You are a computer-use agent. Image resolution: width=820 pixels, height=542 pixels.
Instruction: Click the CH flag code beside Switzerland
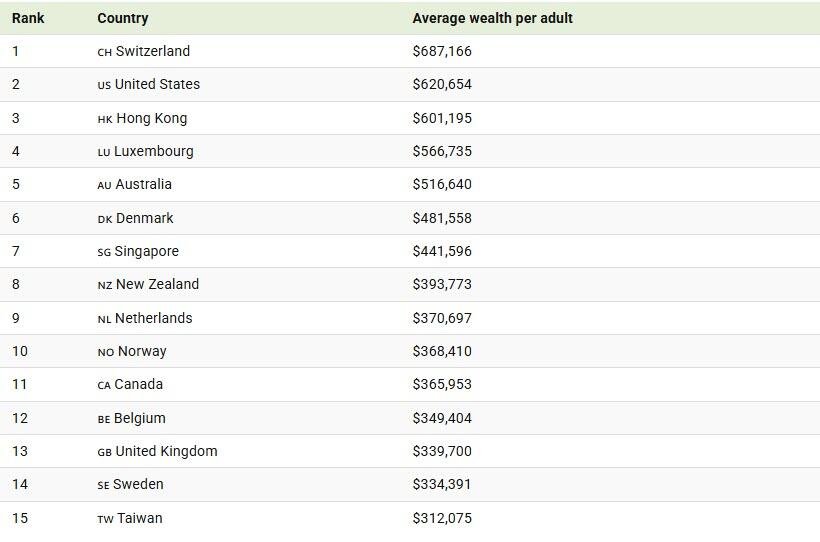104,52
